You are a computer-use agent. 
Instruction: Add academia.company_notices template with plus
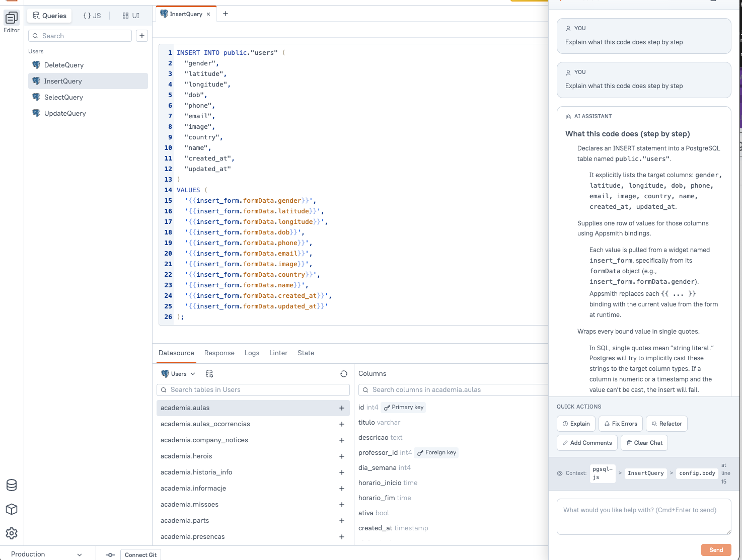click(342, 440)
